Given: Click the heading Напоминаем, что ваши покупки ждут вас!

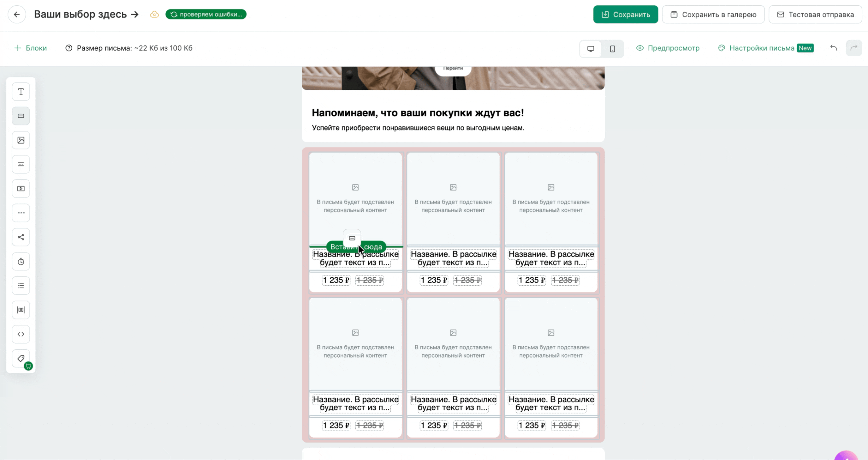Looking at the screenshot, I should tap(418, 113).
